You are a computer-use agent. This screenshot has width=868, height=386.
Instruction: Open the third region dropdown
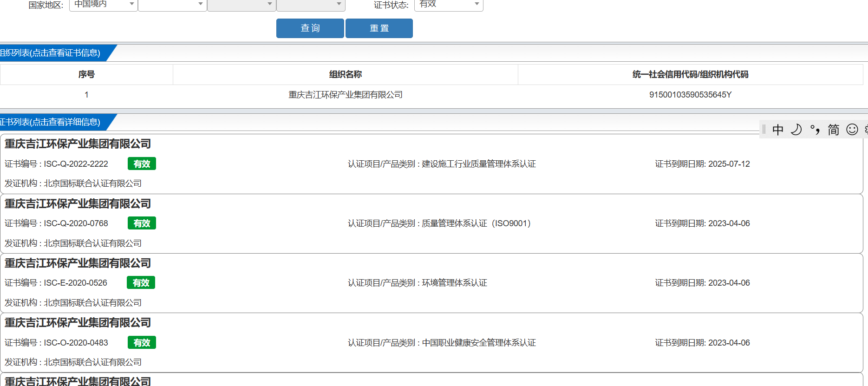point(241,5)
